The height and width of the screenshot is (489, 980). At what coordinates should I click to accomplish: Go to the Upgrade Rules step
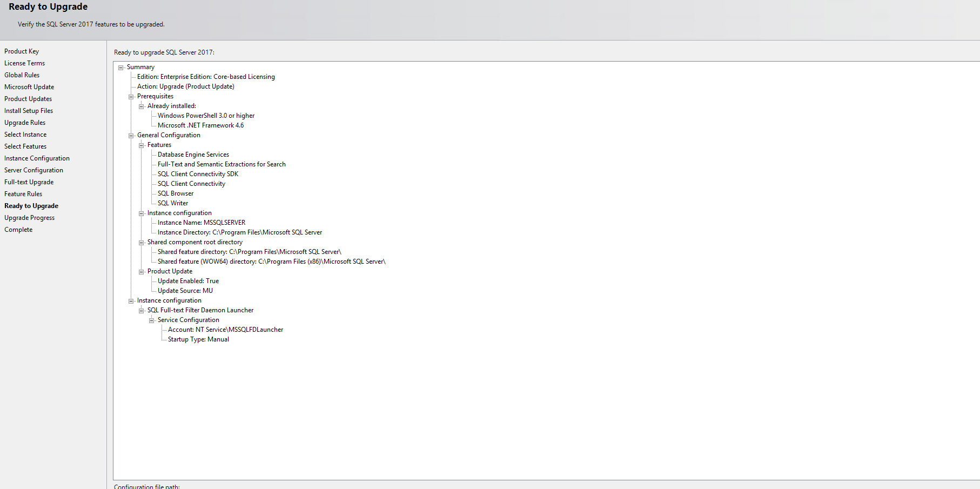(x=25, y=123)
